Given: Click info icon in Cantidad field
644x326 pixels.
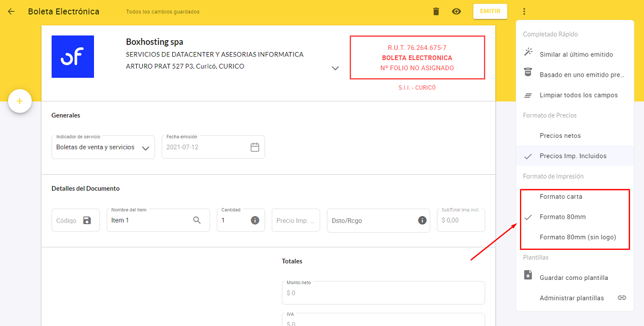Looking at the screenshot, I should tap(255, 220).
